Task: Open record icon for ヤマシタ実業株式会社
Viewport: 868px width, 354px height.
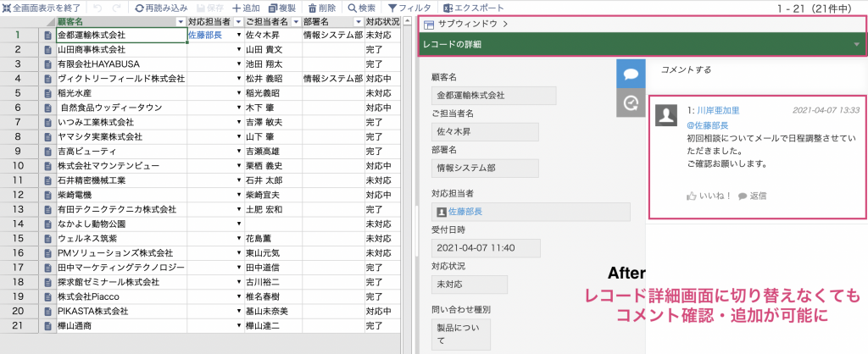Action: pos(47,136)
